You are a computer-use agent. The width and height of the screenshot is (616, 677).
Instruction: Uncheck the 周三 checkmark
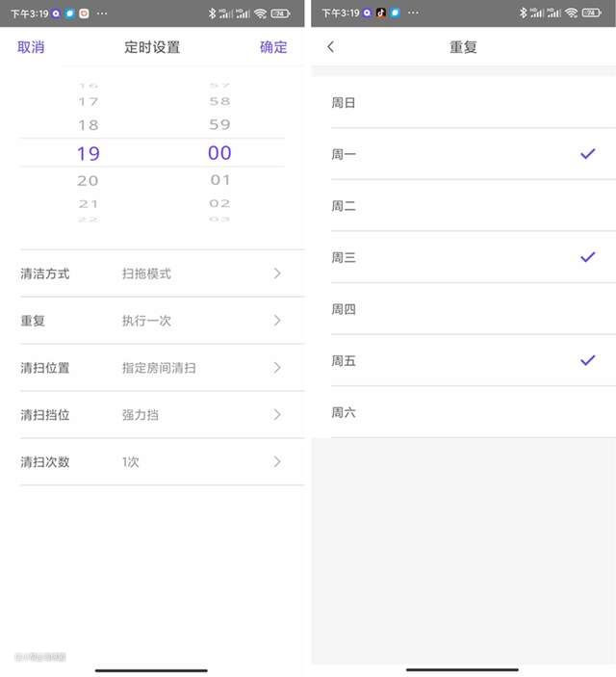[587, 257]
